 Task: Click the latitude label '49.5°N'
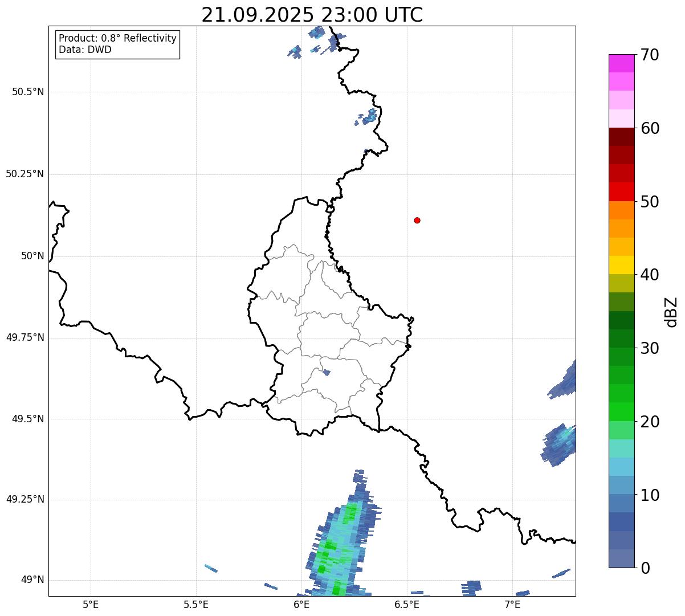[x=28, y=419]
